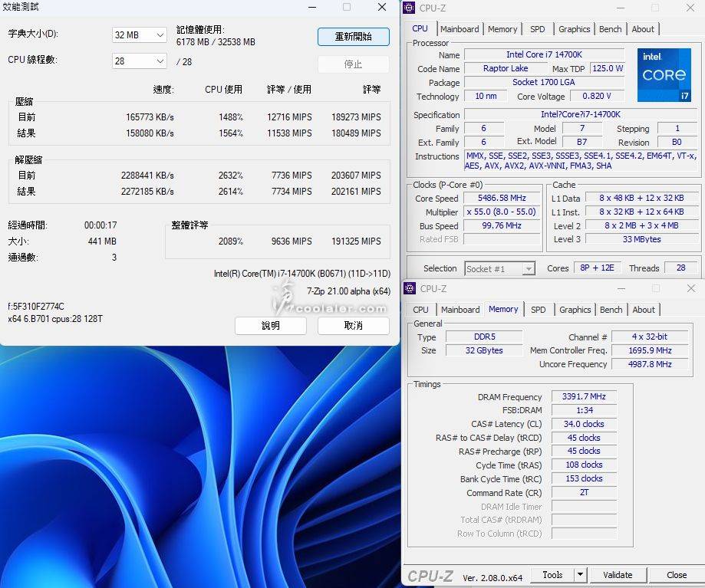
Task: Click the Package value 'Socket 1700 LGA'
Action: [x=544, y=82]
